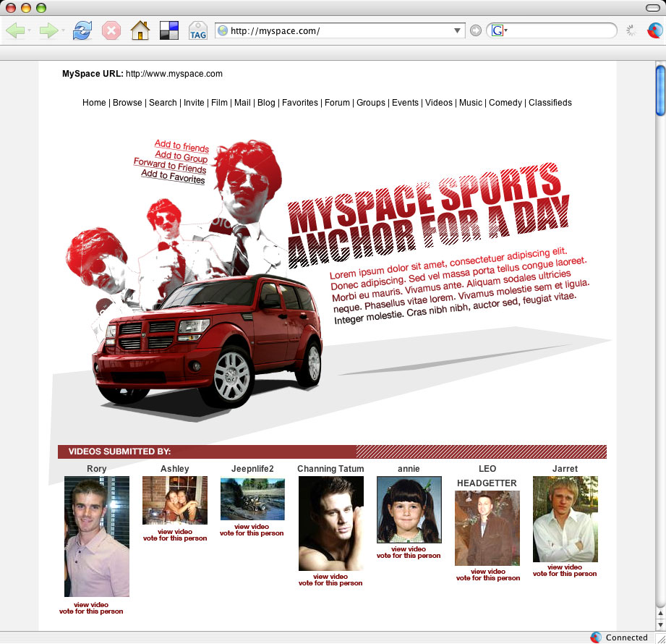Image resolution: width=666 pixels, height=644 pixels.
Task: Go to the Search navigation item
Action: 163,103
